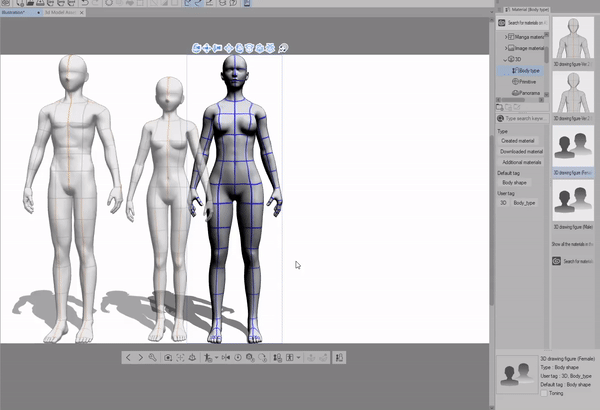The height and width of the screenshot is (410, 600).
Task: Open object list wrench icon in launcher
Action: pos(152,358)
